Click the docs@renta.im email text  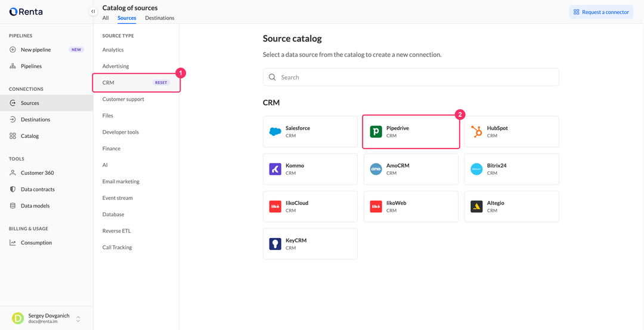43,322
